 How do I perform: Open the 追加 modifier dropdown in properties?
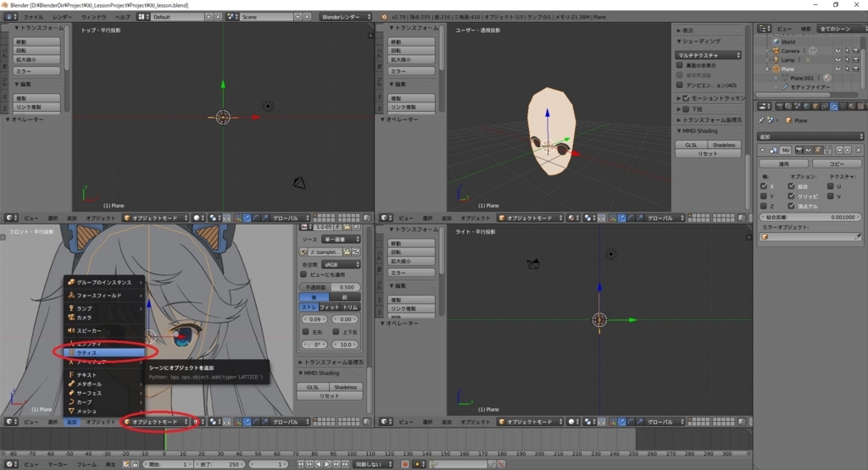click(810, 136)
